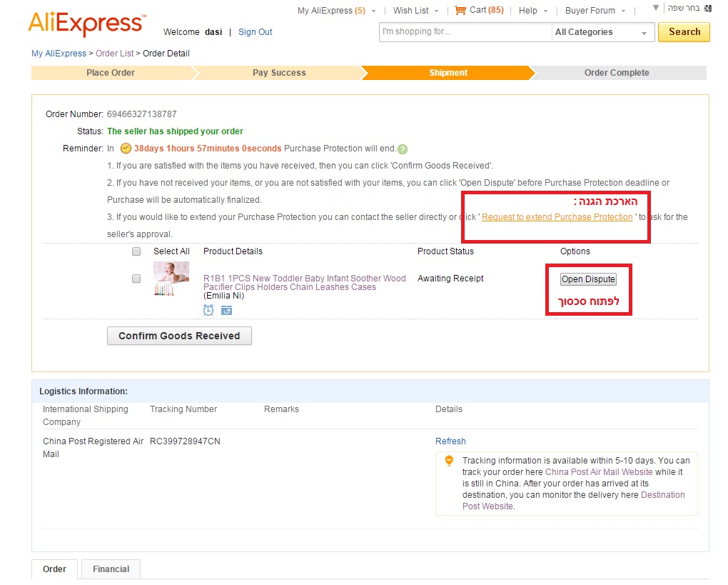Open Request to extend Purchase Protection link
Viewport: 728px width, 585px height.
pyautogui.click(x=557, y=217)
